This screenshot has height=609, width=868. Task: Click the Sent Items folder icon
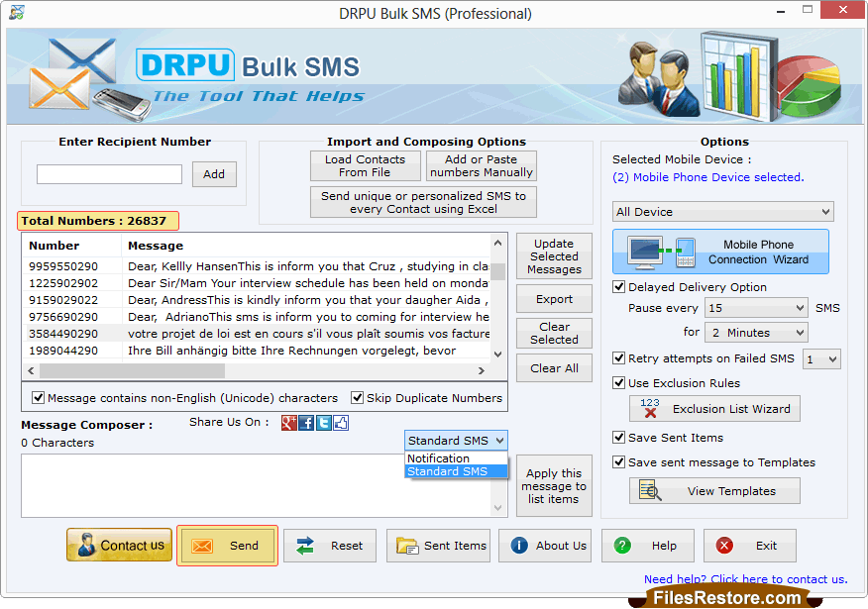(407, 546)
